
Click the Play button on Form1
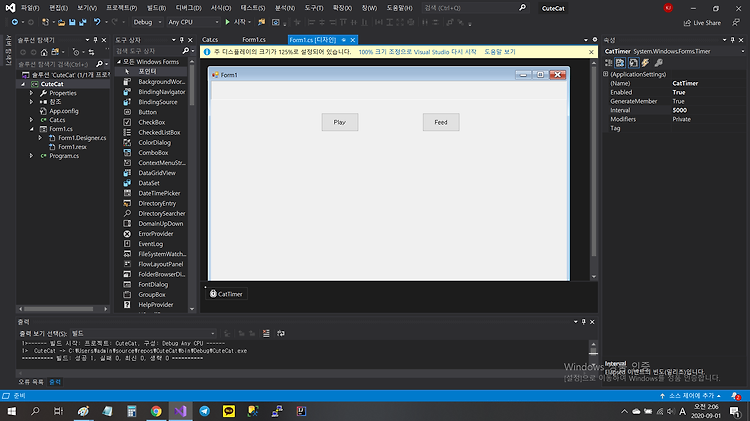pyautogui.click(x=340, y=122)
